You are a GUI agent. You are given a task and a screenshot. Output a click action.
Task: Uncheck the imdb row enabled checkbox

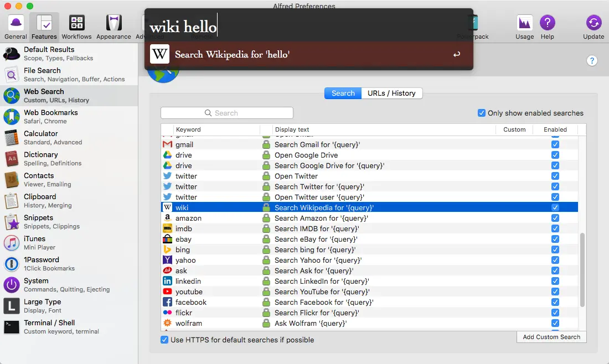[555, 228]
